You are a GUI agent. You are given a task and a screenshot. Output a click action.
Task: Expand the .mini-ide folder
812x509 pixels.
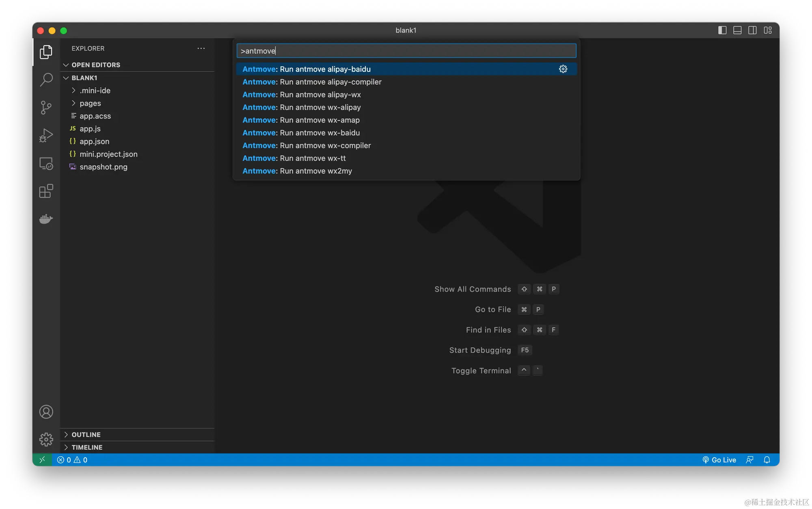[95, 91]
